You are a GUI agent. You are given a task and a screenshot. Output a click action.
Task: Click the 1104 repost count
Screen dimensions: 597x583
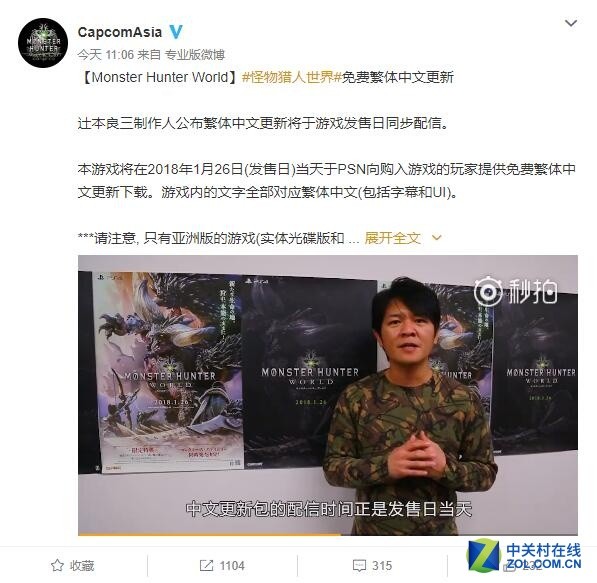pos(232,565)
